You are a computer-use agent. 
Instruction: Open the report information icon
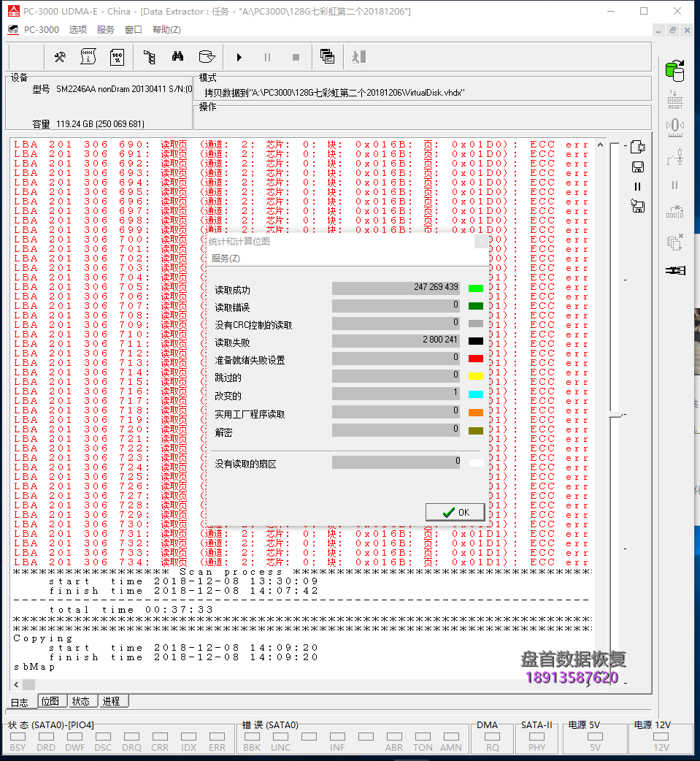88,56
